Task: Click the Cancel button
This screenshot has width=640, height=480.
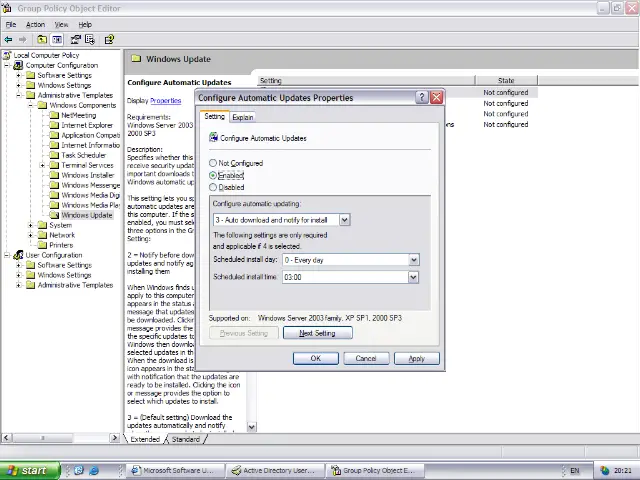Action: click(366, 358)
